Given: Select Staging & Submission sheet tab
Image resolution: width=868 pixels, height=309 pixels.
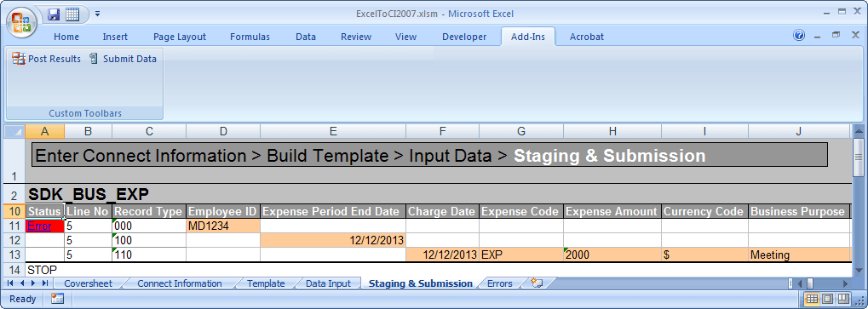Looking at the screenshot, I should [421, 283].
